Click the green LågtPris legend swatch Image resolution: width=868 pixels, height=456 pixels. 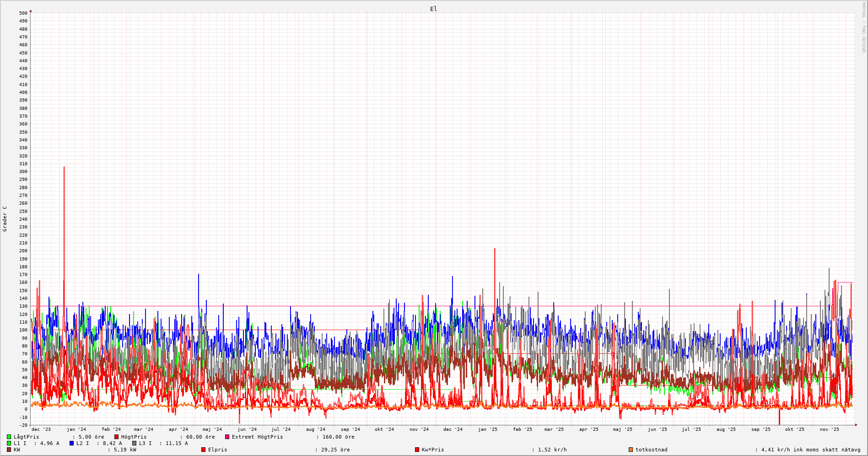coord(9,437)
